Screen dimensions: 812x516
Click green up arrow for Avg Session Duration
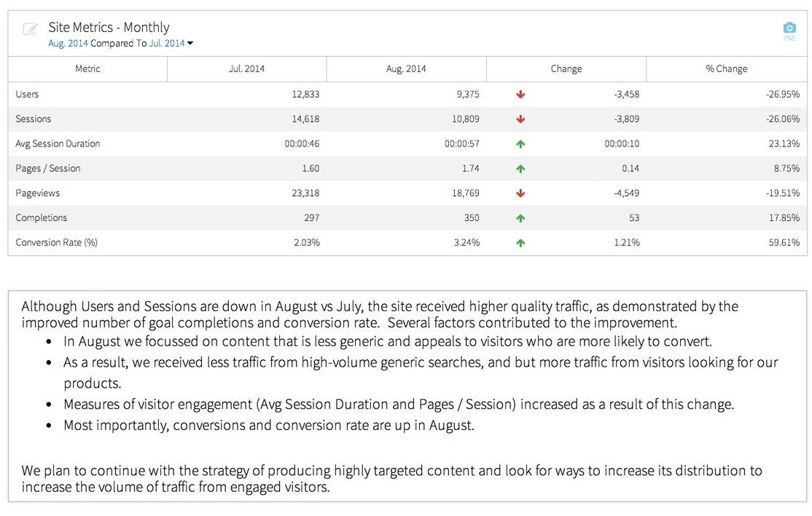(x=520, y=144)
